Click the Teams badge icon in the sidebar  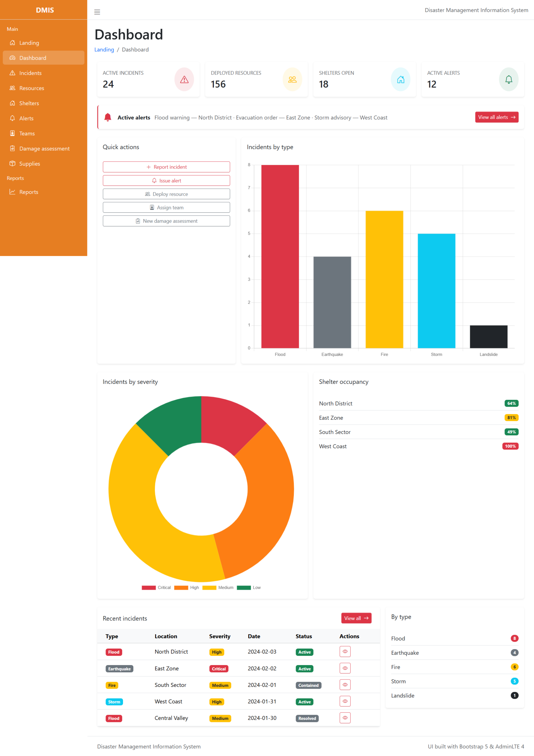(x=12, y=133)
